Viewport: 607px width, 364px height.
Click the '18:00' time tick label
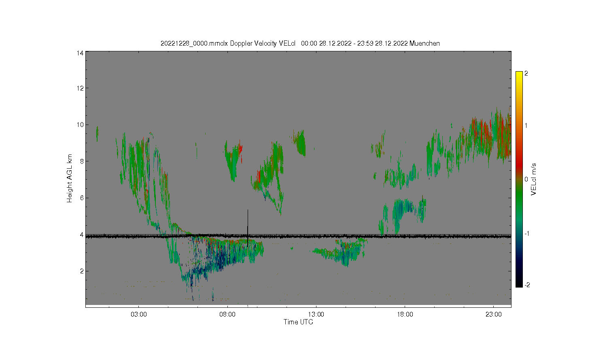pyautogui.click(x=405, y=315)
